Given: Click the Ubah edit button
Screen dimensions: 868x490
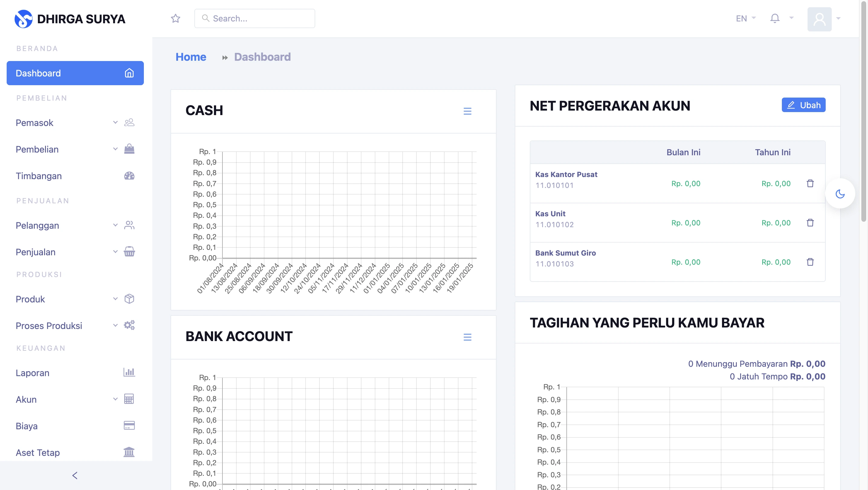Looking at the screenshot, I should click(x=803, y=105).
